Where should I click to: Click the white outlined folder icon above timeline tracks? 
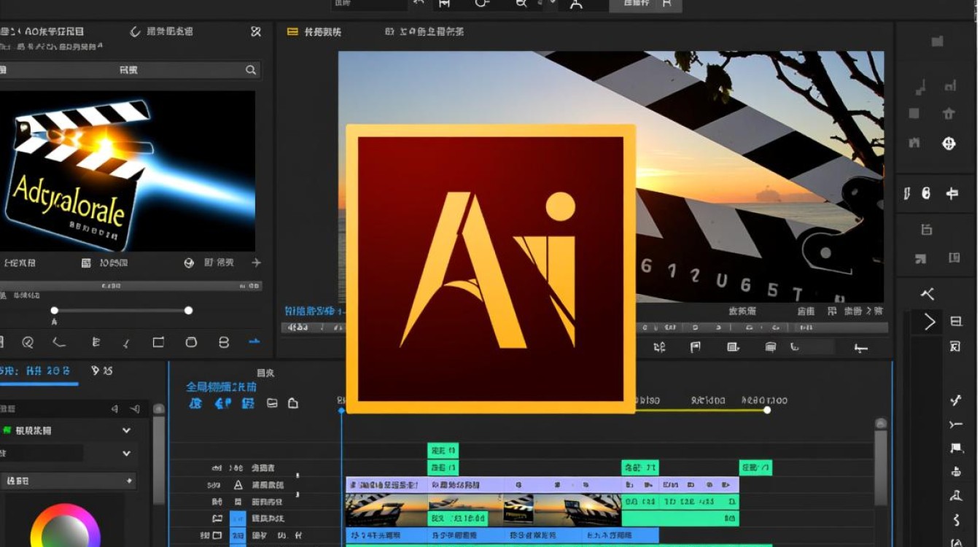coord(293,403)
